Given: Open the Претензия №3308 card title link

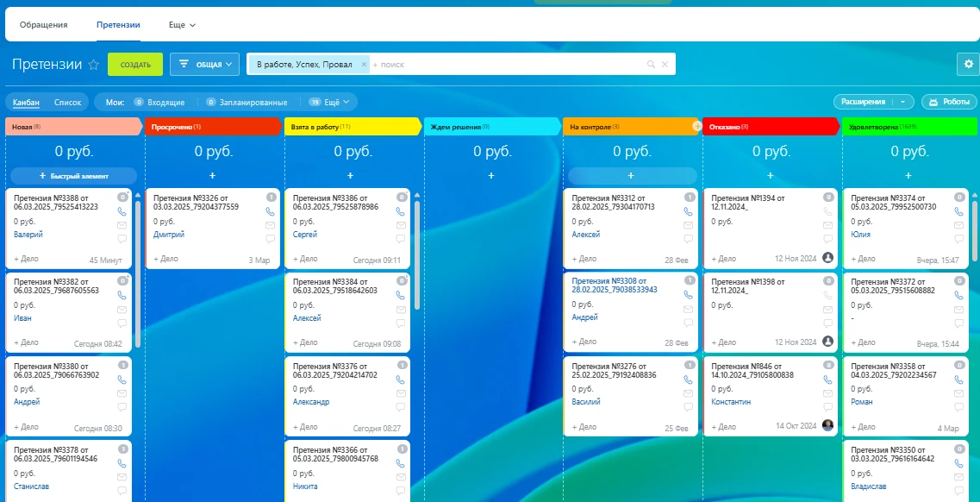Looking at the screenshot, I should 615,286.
